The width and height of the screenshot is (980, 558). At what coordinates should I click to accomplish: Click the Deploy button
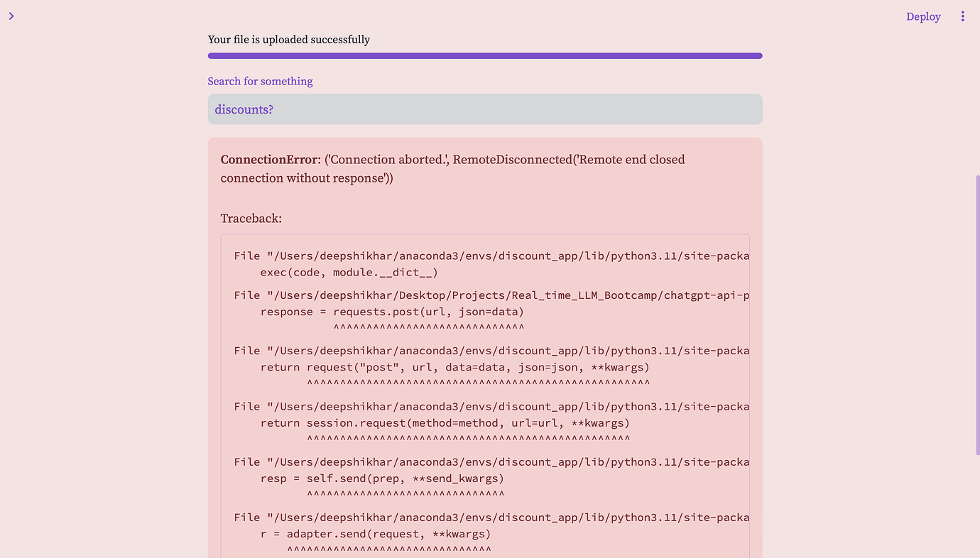(922, 16)
